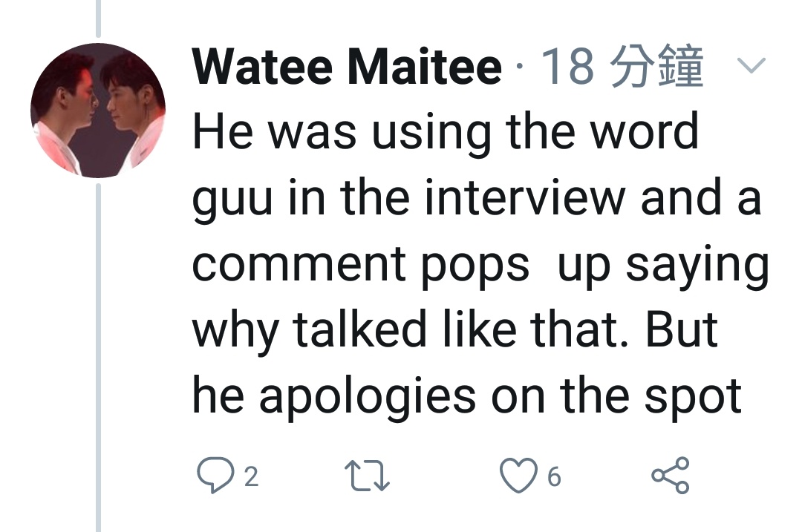Open the tweet options chevron menu
Screen dimensions: 802x532
[751, 65]
